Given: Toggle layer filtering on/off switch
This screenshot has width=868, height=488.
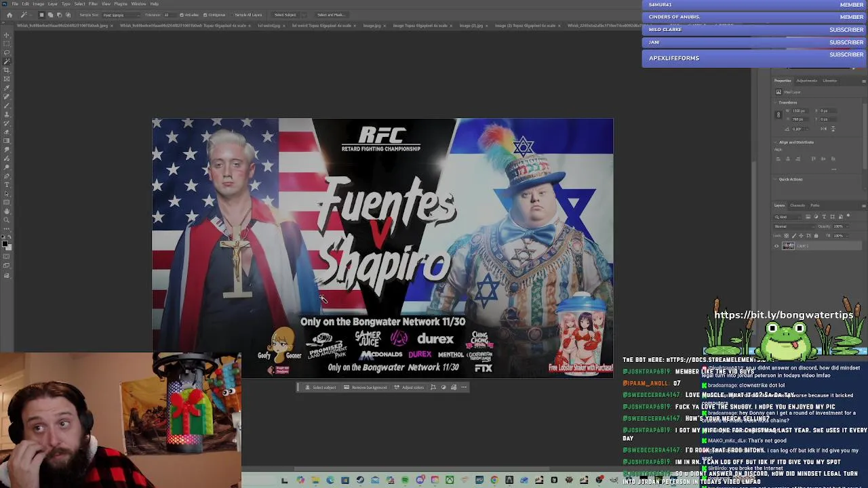Looking at the screenshot, I should tap(848, 216).
